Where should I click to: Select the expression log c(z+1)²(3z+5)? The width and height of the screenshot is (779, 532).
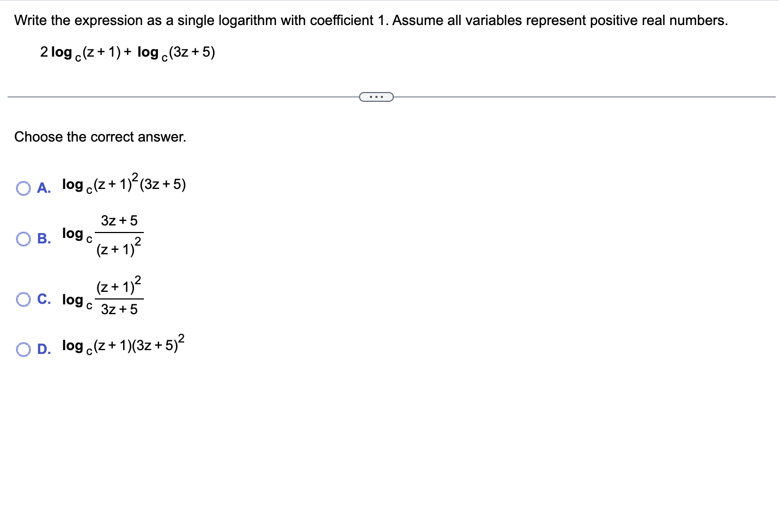[123, 185]
